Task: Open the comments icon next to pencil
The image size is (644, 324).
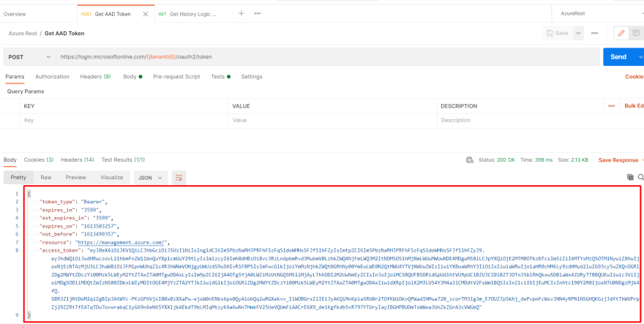Action: [x=639, y=33]
